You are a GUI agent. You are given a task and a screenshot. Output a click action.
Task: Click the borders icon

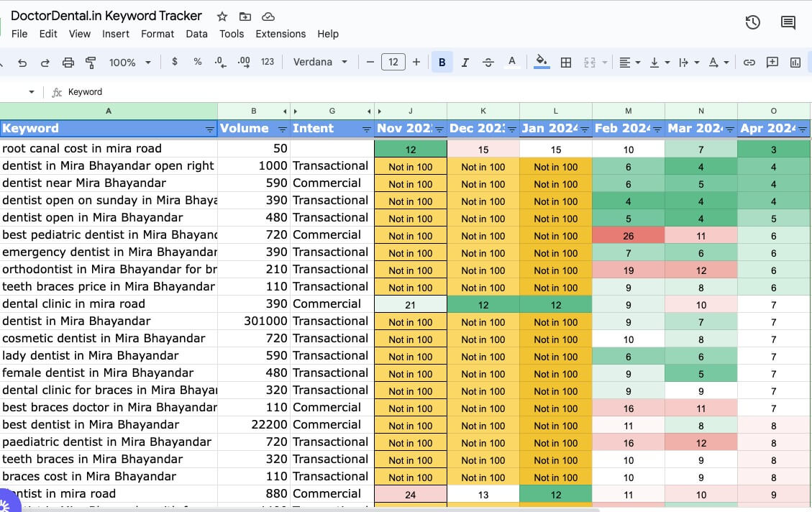coord(566,63)
